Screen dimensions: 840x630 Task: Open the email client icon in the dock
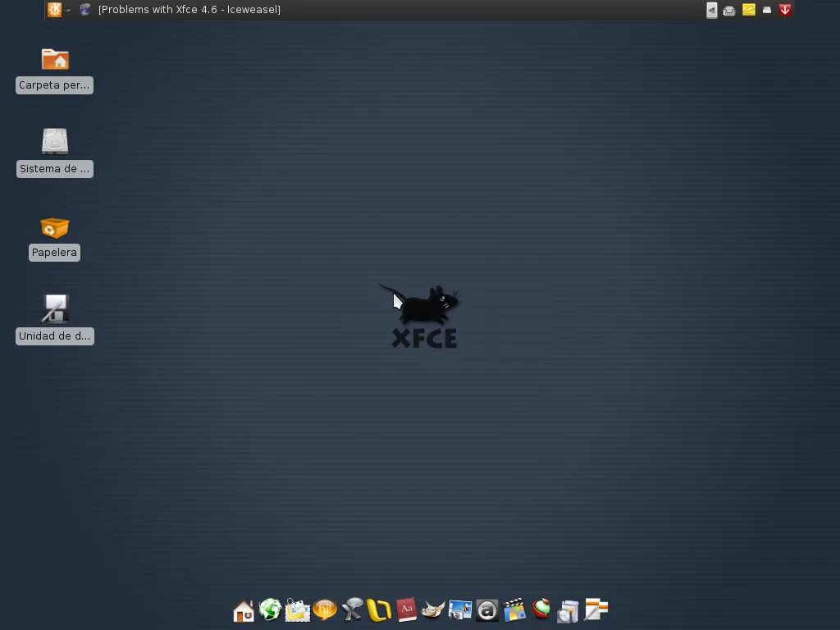point(298,610)
